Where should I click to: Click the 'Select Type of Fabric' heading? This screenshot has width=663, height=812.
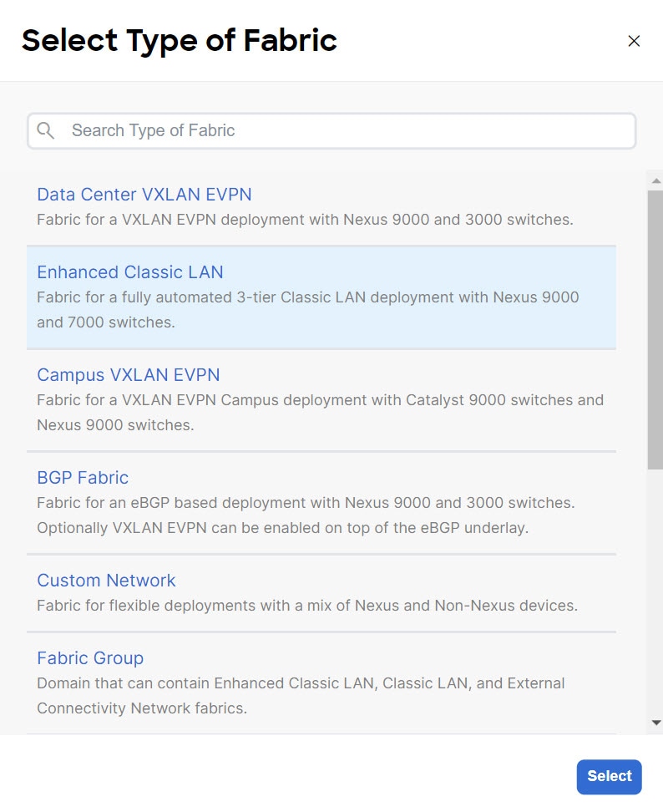179,41
